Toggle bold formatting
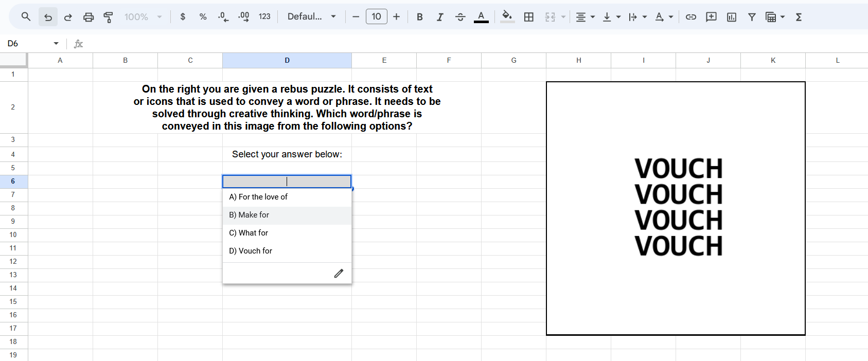The image size is (868, 361). (x=419, y=17)
